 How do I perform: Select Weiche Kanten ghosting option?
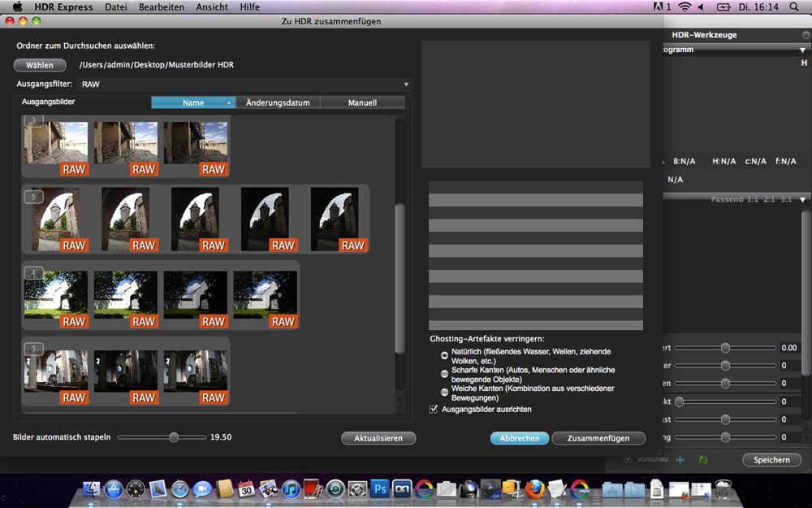(444, 393)
